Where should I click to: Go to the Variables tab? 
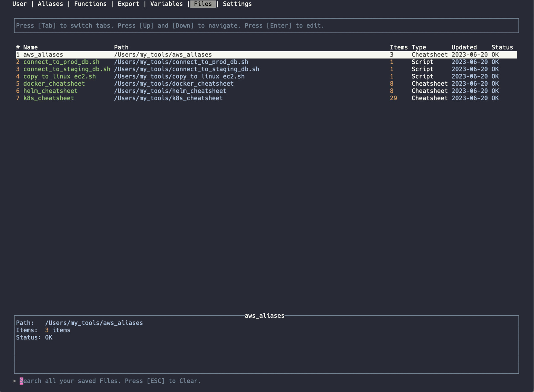[166, 4]
